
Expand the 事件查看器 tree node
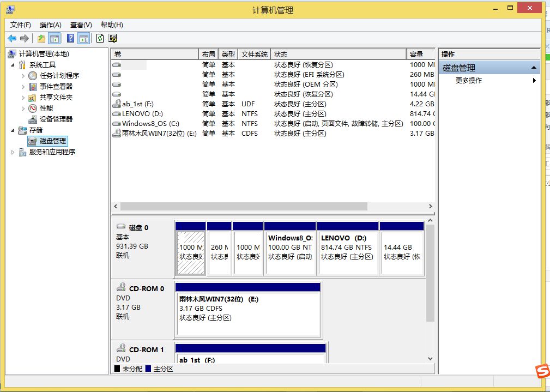point(23,86)
